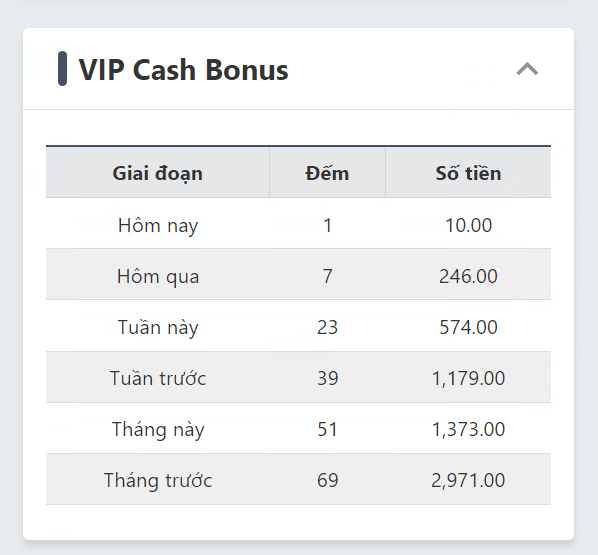This screenshot has height=555, width=598.
Task: Click the Tháng trước row label
Action: click(158, 480)
